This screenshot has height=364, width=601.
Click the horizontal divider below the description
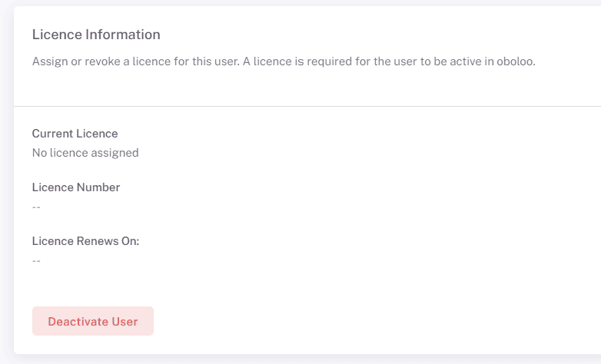[x=307, y=106]
